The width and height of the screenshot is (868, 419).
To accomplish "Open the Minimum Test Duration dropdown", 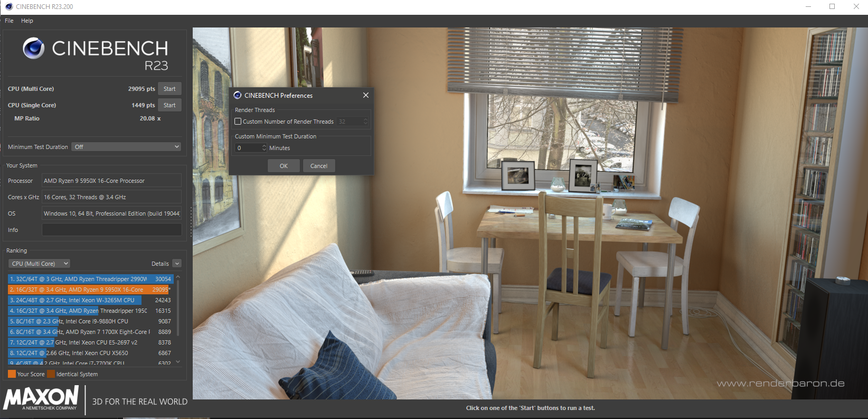I will pos(127,147).
